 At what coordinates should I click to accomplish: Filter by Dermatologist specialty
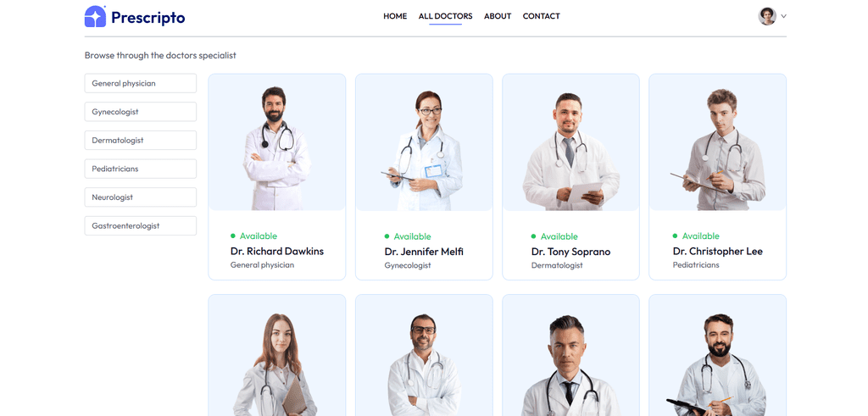[141, 141]
